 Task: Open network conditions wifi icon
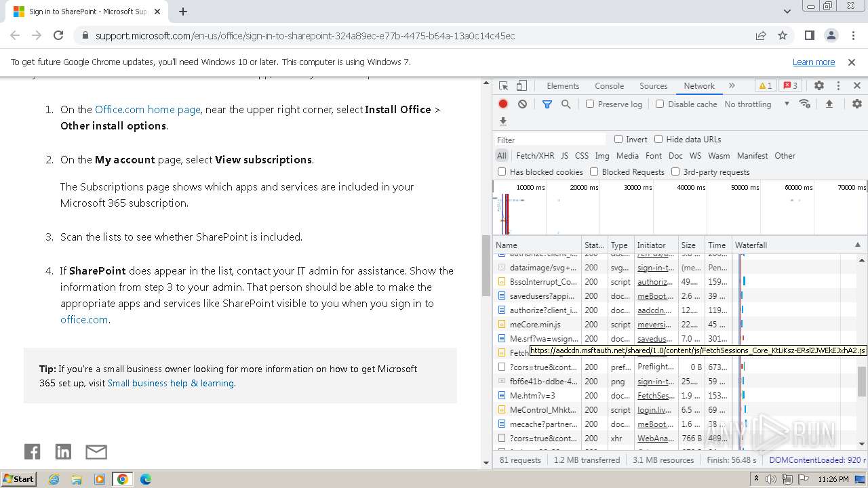click(x=805, y=104)
